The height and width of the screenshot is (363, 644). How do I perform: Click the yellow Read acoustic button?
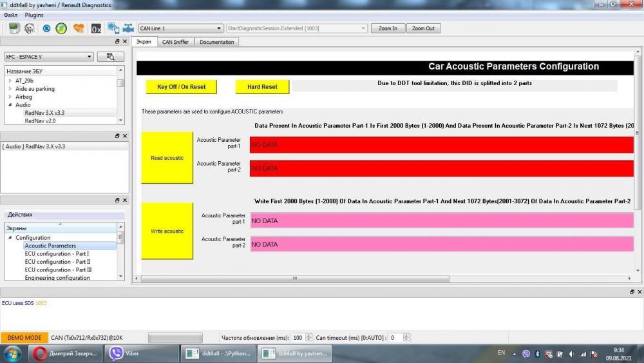point(167,158)
